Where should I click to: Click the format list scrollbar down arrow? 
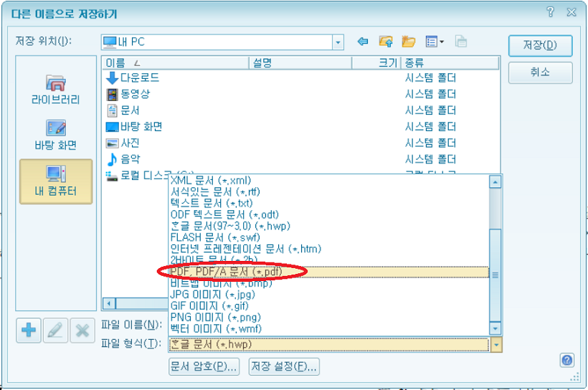tap(495, 328)
